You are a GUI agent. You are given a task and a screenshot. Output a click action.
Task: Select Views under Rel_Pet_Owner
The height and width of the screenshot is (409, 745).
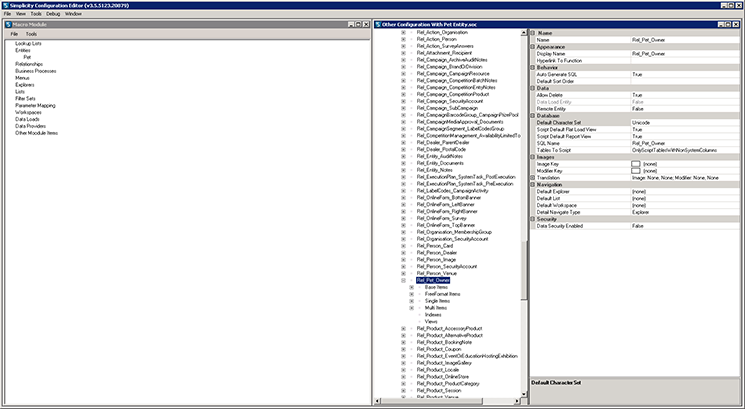click(431, 322)
